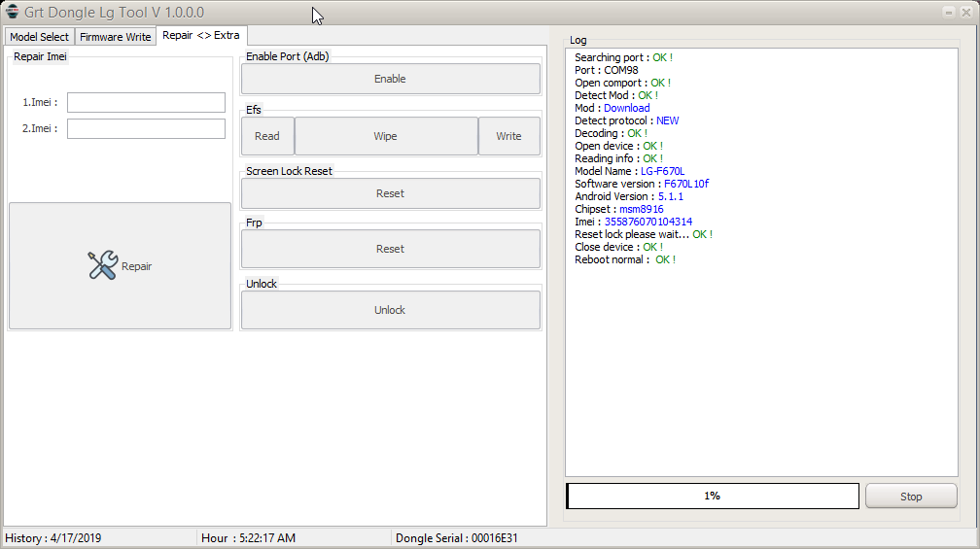The width and height of the screenshot is (980, 549).
Task: Click the Screen Lock Reset button
Action: click(391, 193)
